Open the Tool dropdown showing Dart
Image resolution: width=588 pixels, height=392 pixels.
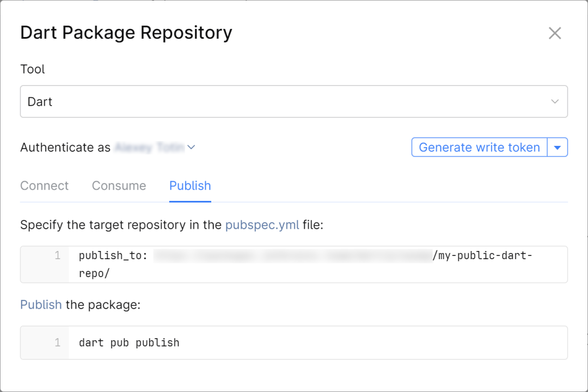tap(293, 101)
